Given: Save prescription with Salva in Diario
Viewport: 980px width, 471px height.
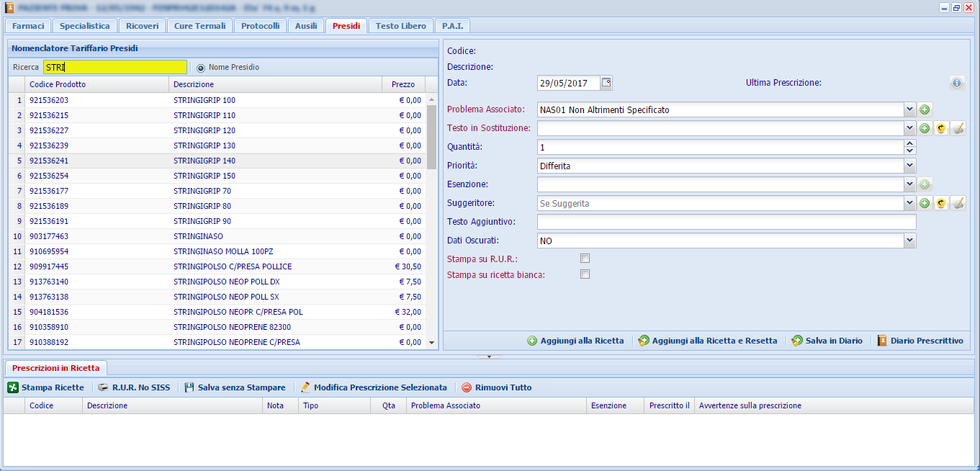Looking at the screenshot, I should (x=827, y=341).
